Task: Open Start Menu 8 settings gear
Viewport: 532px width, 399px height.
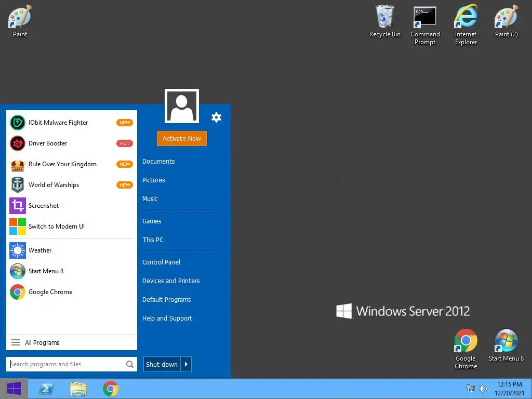Action: (216, 117)
